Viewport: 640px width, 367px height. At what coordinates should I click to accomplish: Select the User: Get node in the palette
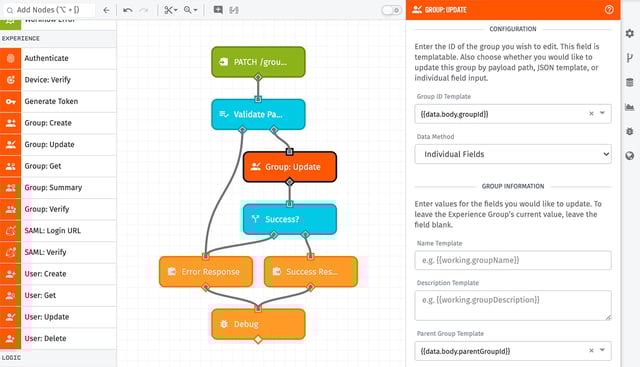tap(58, 296)
